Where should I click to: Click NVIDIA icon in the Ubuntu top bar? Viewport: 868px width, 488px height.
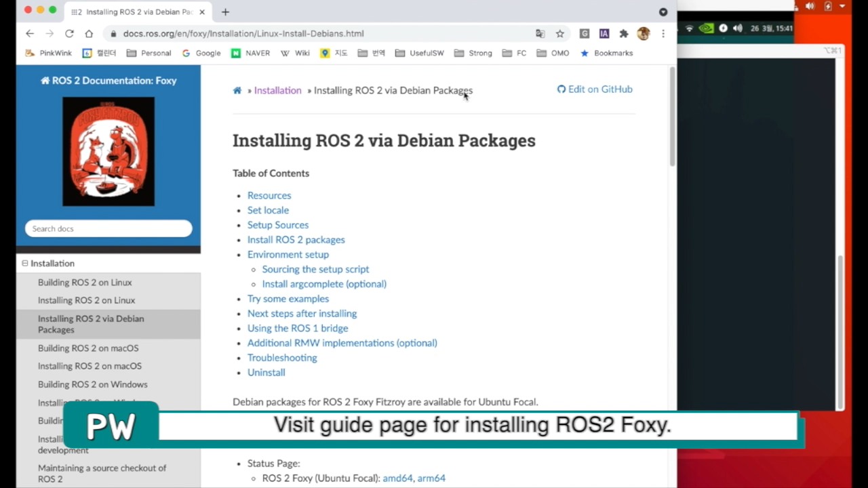[x=706, y=28]
